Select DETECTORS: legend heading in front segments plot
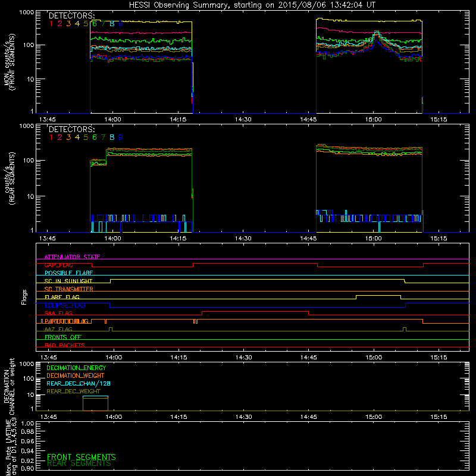This screenshot has width=476, height=476. [71, 15]
